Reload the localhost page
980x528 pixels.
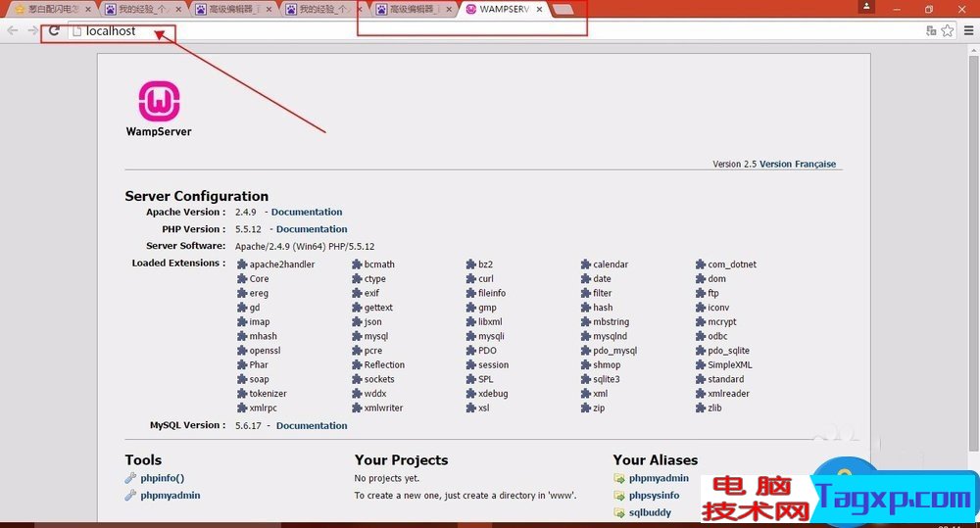pyautogui.click(x=54, y=30)
